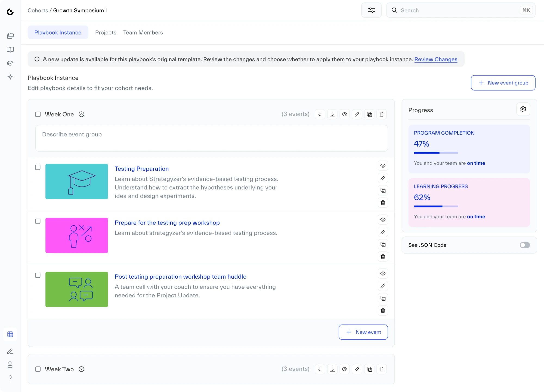Click the pencil edit icon in the sidebar
Image resolution: width=544 pixels, height=392 pixels.
pyautogui.click(x=10, y=351)
